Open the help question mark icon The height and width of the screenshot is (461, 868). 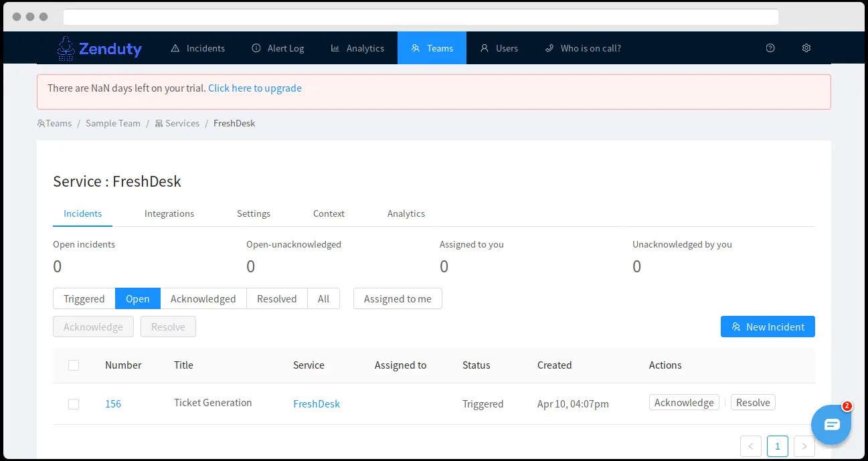pyautogui.click(x=770, y=48)
